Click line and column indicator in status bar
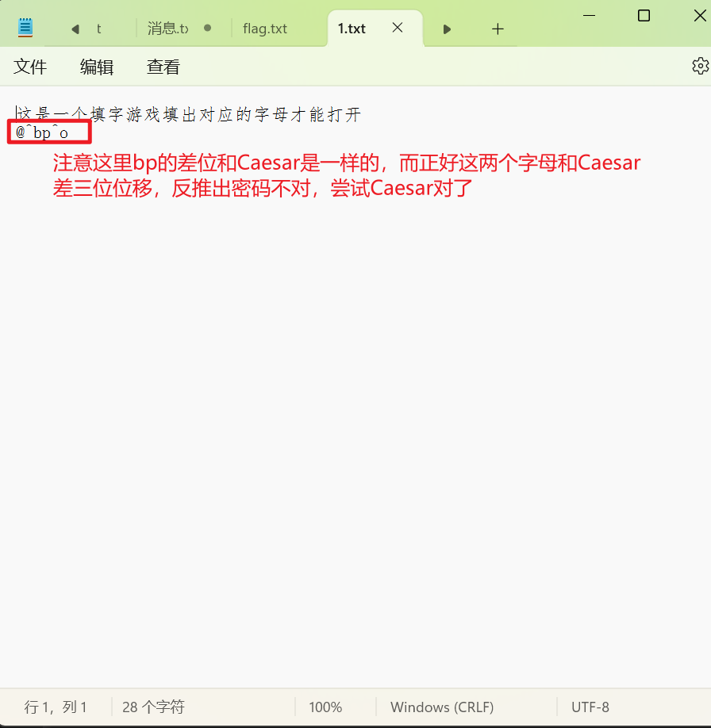 tap(56, 707)
